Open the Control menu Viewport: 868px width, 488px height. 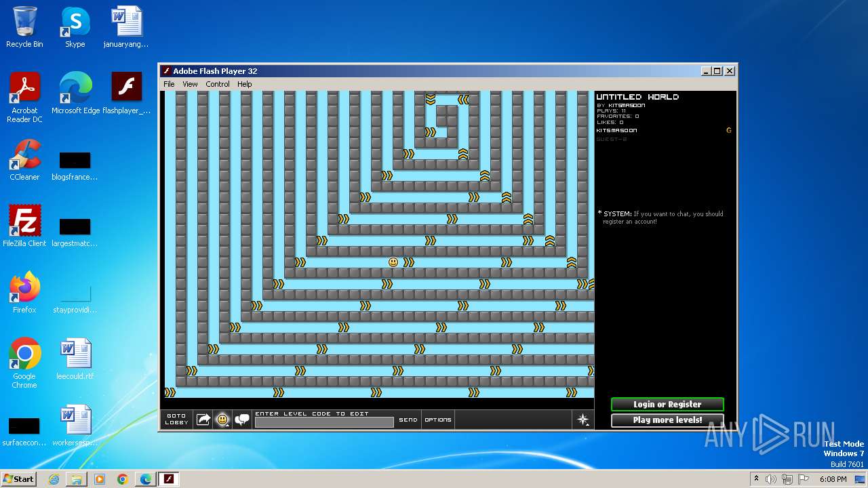coord(218,84)
